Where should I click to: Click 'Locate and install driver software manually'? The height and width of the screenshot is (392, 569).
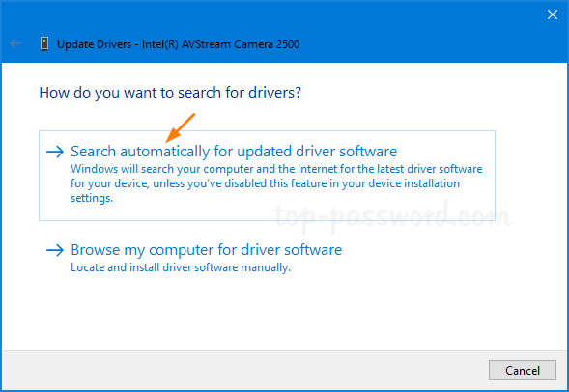[x=181, y=267]
